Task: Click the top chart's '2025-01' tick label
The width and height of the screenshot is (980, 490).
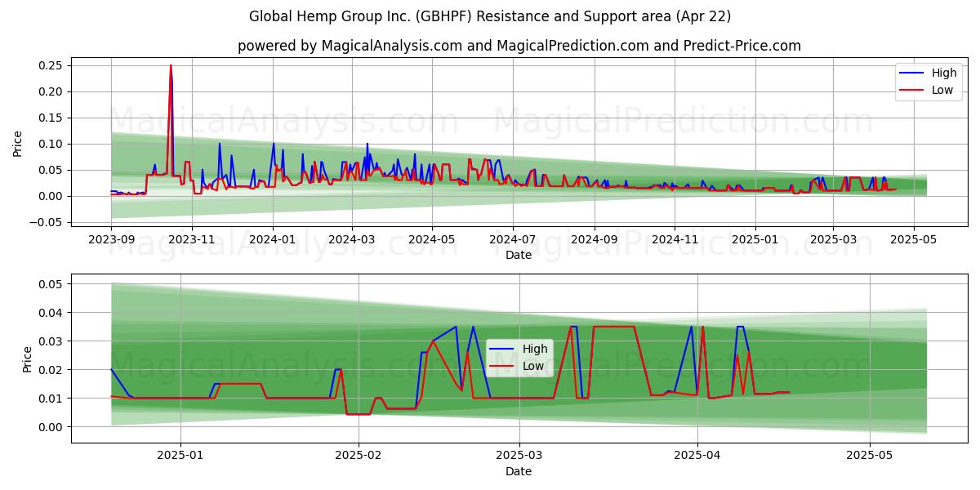Action: (755, 239)
